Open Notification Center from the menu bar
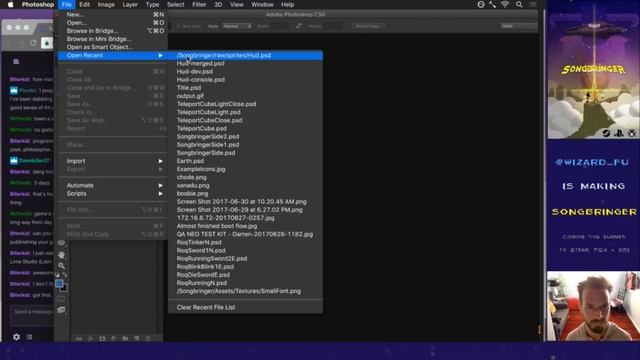 (533, 4)
